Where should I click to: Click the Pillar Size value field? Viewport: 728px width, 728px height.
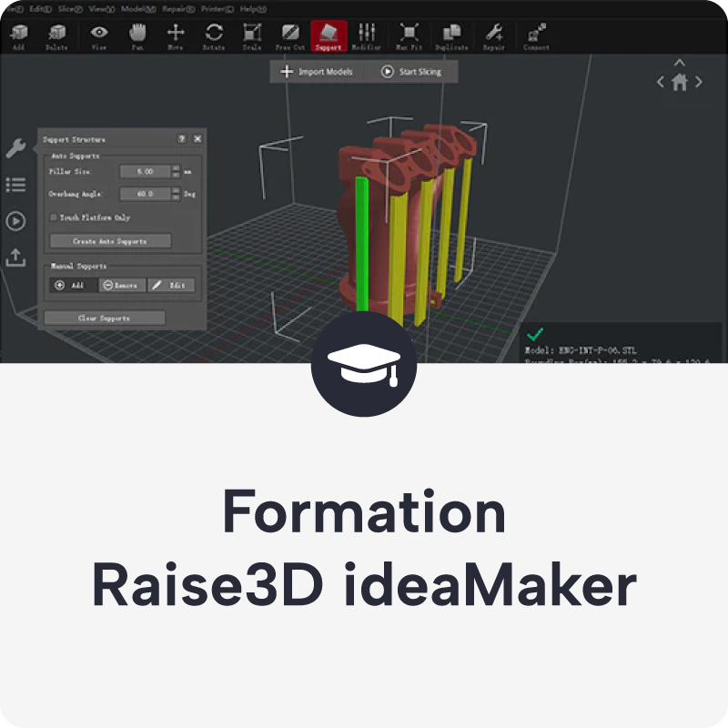pyautogui.click(x=145, y=172)
